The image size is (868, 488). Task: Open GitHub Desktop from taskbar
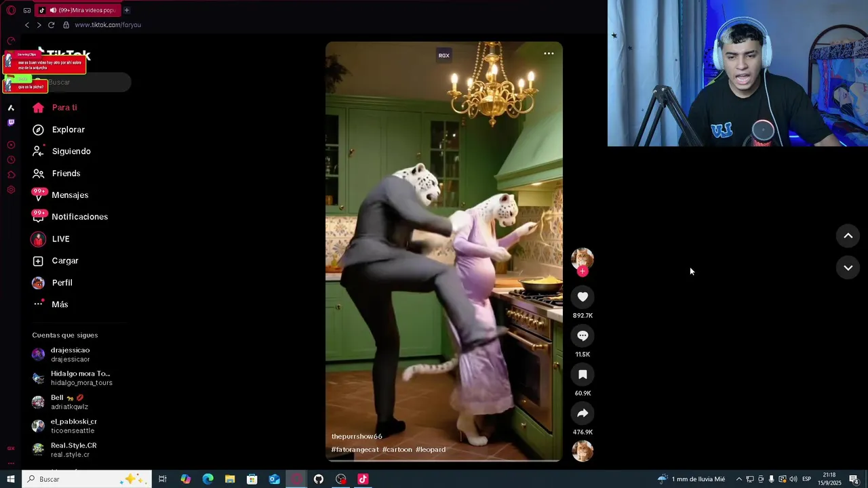pyautogui.click(x=319, y=479)
